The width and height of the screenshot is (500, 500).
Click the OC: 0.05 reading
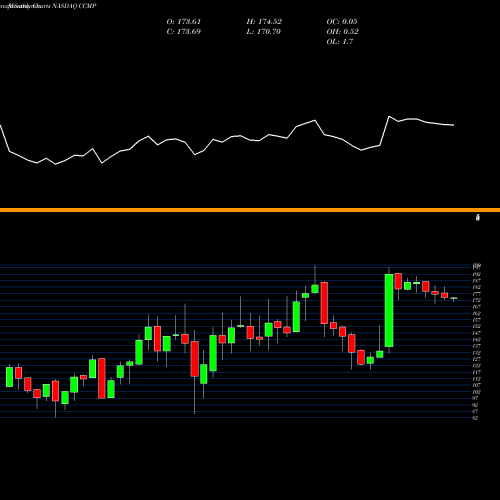pyautogui.click(x=342, y=22)
